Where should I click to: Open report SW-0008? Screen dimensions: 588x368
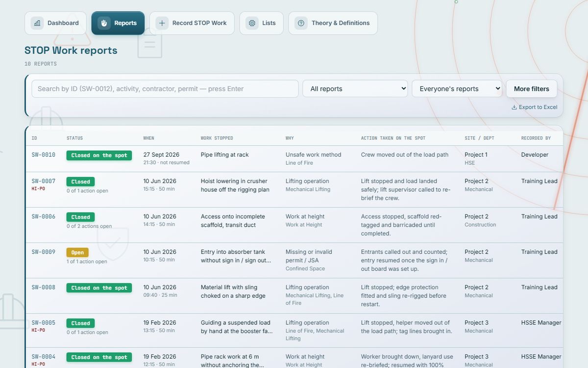tap(44, 287)
